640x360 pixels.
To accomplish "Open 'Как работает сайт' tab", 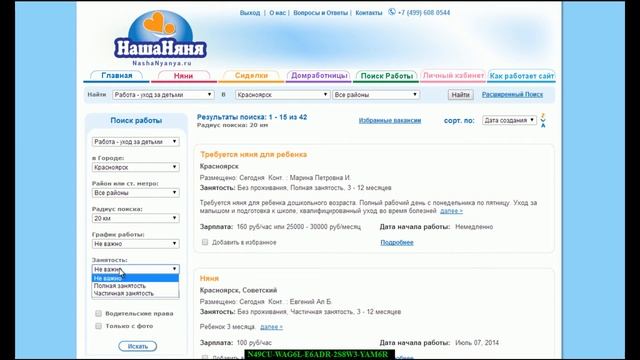I will click(522, 76).
